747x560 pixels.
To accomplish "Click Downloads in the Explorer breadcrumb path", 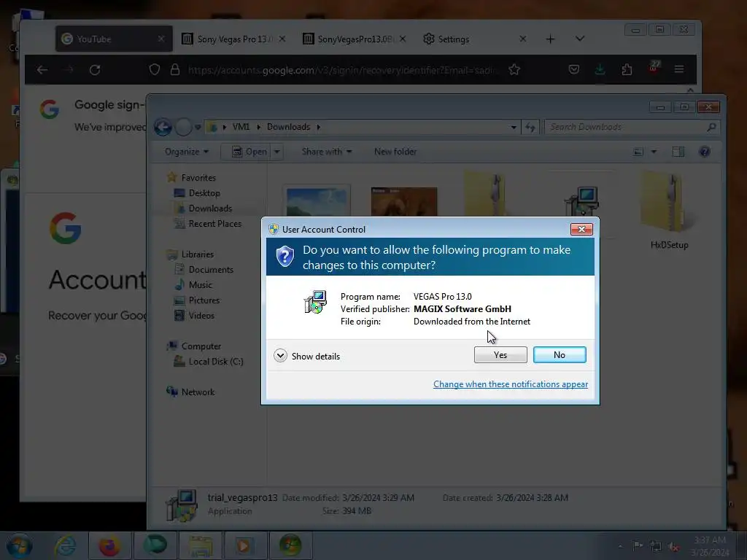I will (x=288, y=127).
